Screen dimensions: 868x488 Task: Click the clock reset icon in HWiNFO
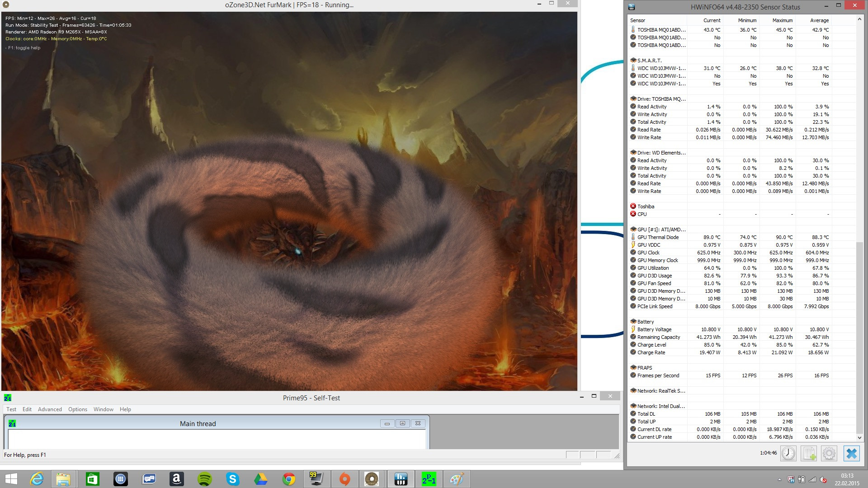click(x=788, y=453)
